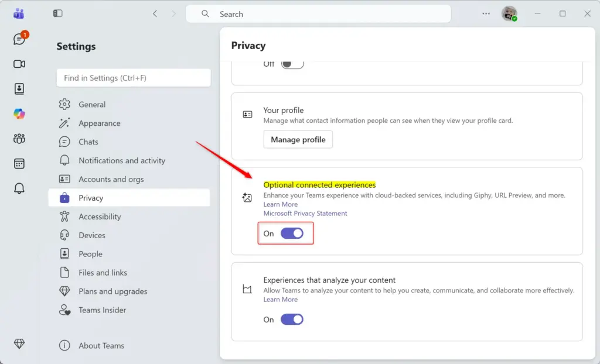Click the Your profile card icon
Image resolution: width=600 pixels, height=364 pixels.
point(248,114)
